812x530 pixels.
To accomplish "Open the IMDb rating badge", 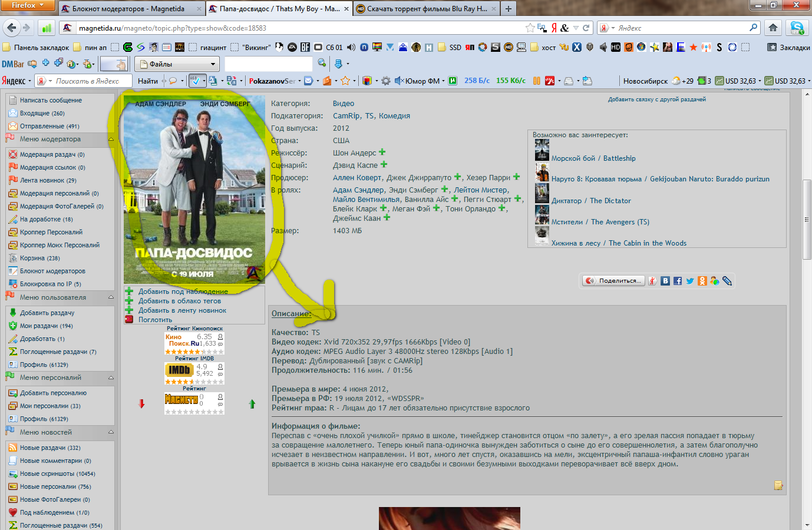I will [194, 373].
